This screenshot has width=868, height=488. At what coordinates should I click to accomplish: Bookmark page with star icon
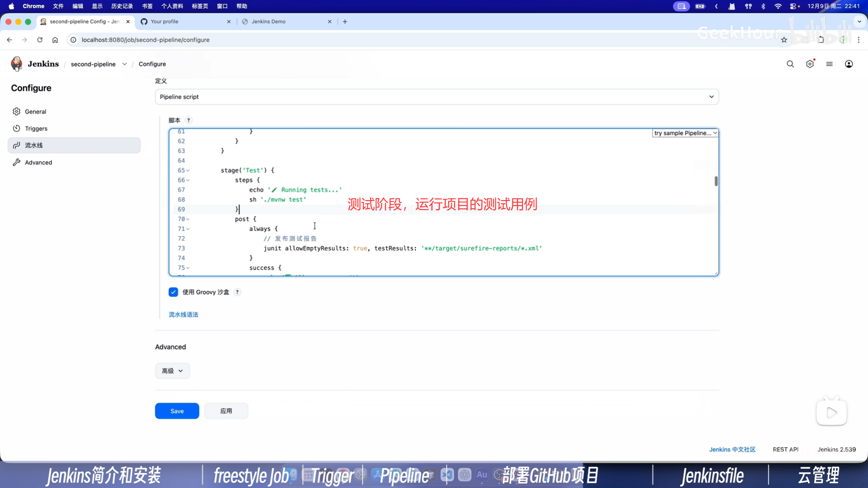tap(784, 40)
